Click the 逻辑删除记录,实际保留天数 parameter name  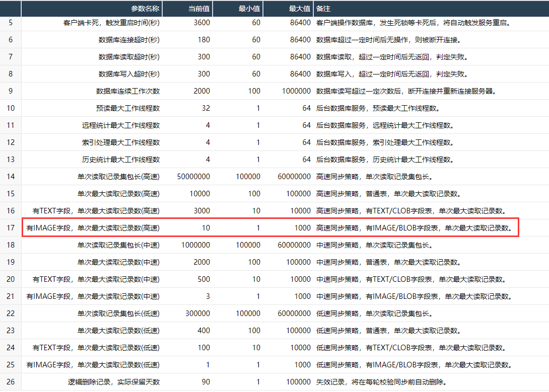[114, 382]
